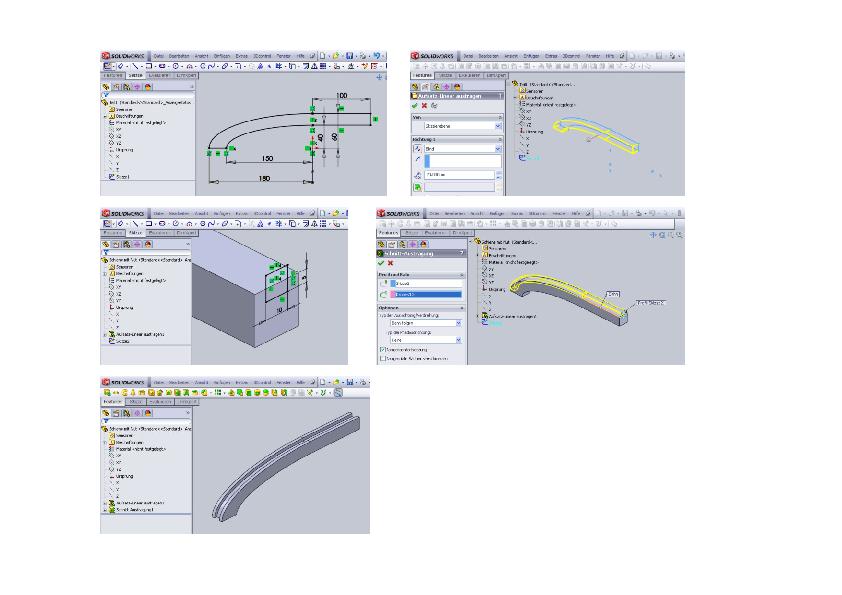Viewport: 842px width, 595px height.
Task: Select Skizze1 in curved-profile sketch window tree
Action: point(119,177)
